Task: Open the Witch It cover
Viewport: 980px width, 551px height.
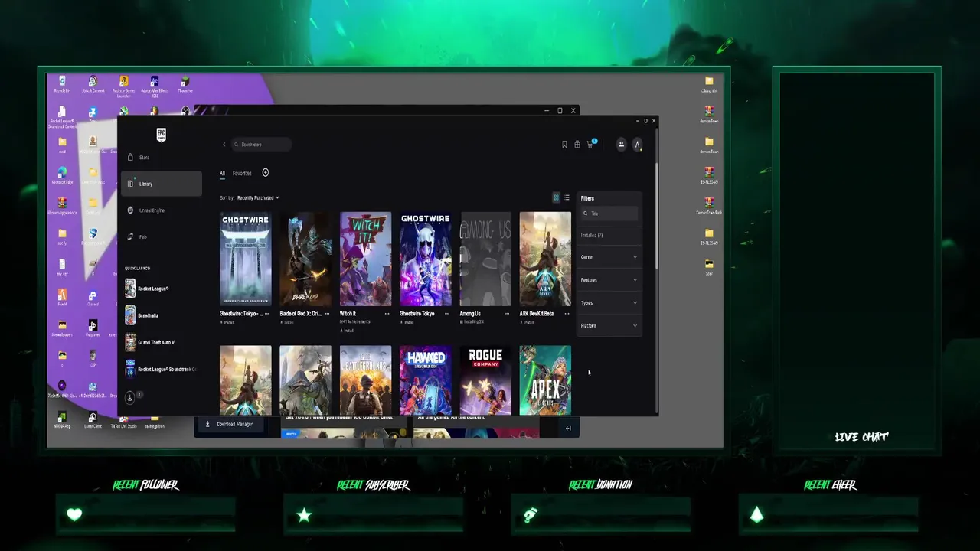Action: [x=366, y=259]
